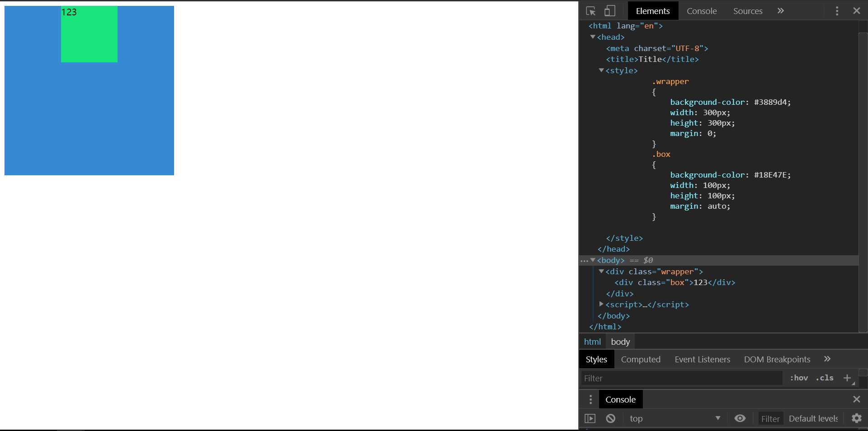Activate the inspect element picker icon
This screenshot has height=431, width=868.
[x=590, y=11]
